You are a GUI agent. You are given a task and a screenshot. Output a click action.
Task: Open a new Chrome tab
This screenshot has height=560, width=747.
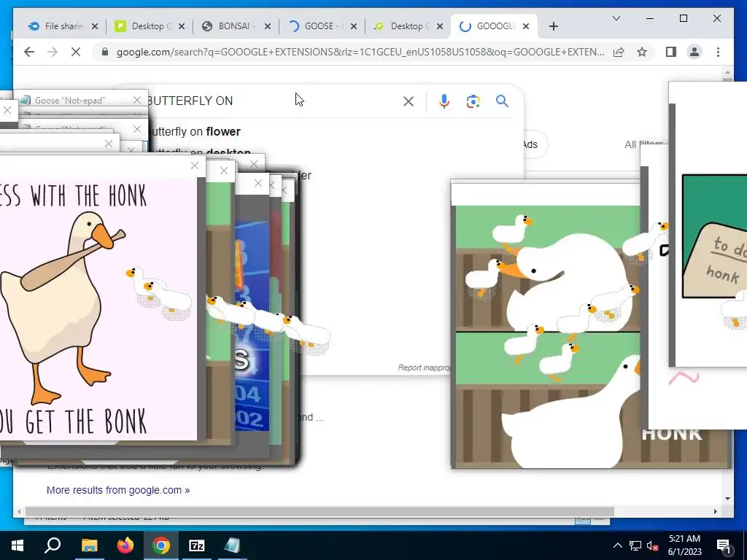554,26
